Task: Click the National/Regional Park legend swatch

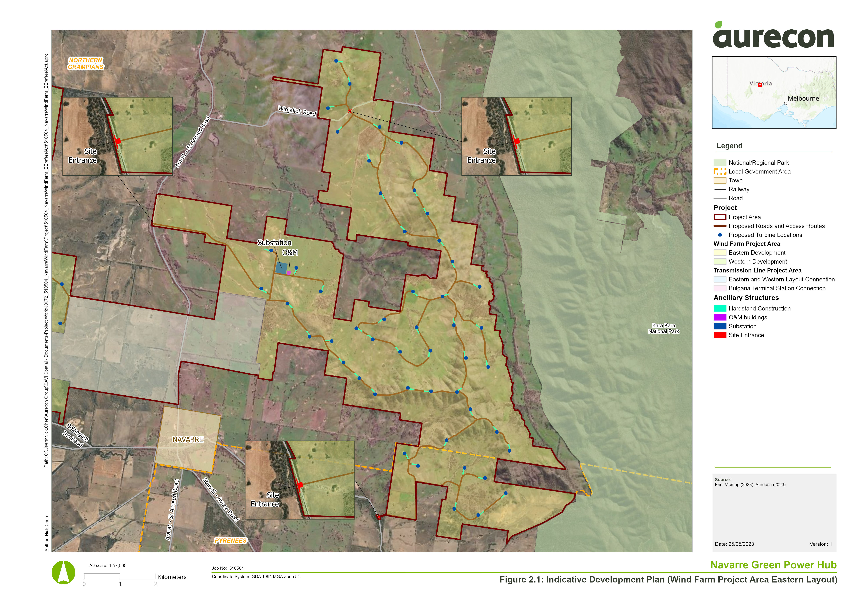Action: tap(720, 163)
